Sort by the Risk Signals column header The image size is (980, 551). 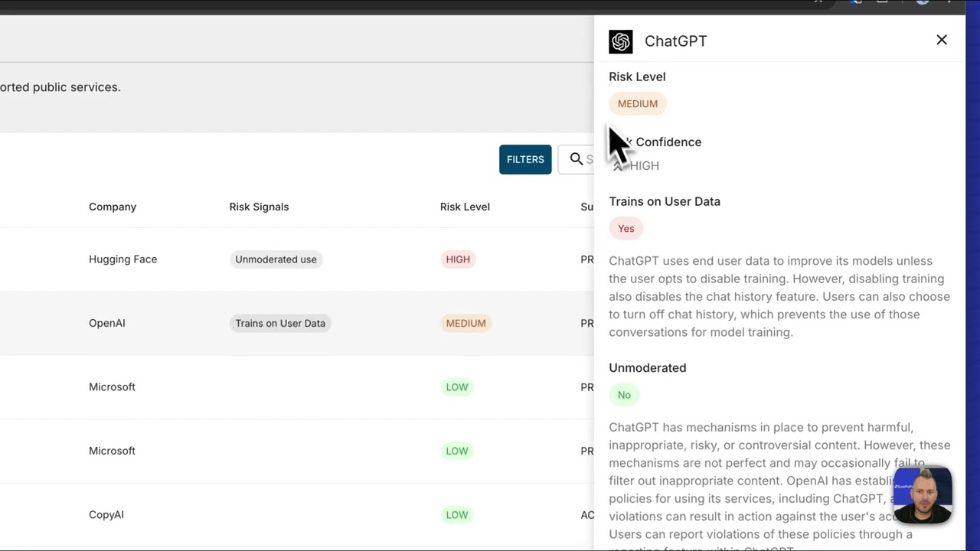(259, 207)
